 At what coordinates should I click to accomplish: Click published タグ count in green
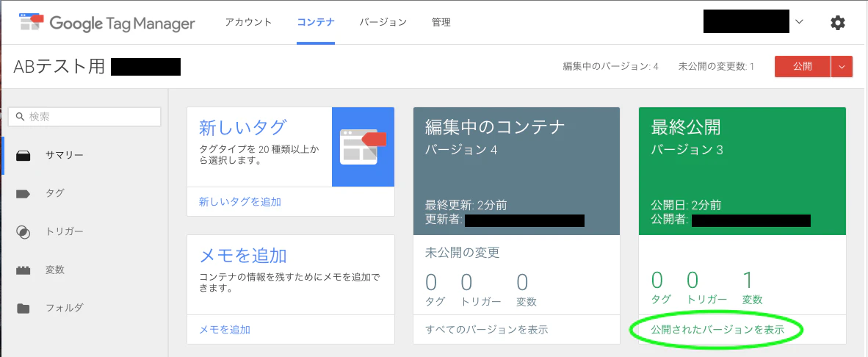657,281
